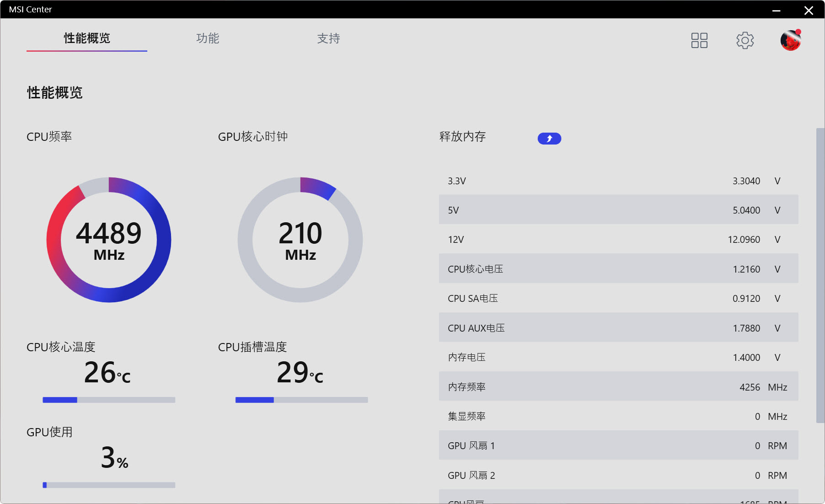Click the CPU frequency gauge showing 4489 MHz
This screenshot has height=504, width=825.
108,240
